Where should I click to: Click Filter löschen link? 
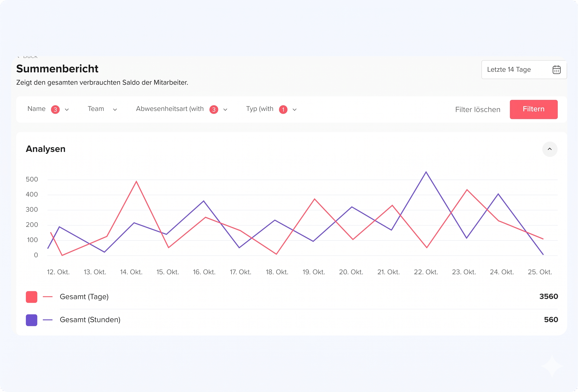coord(478,110)
